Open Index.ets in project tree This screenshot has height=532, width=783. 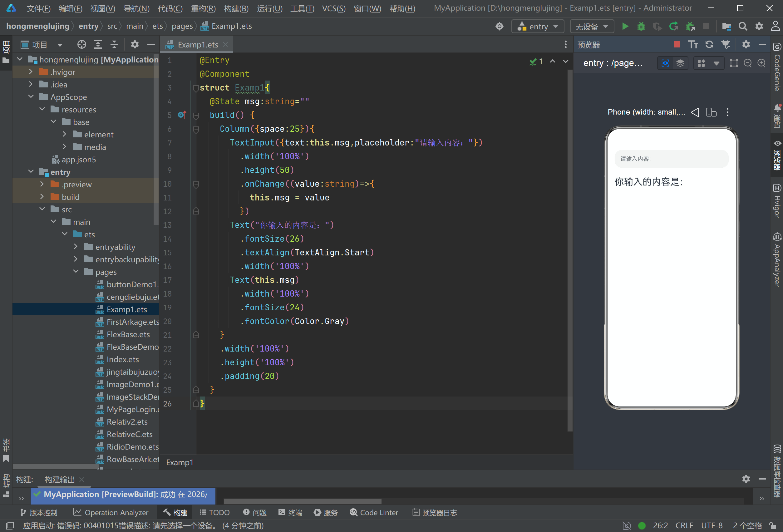coord(122,359)
